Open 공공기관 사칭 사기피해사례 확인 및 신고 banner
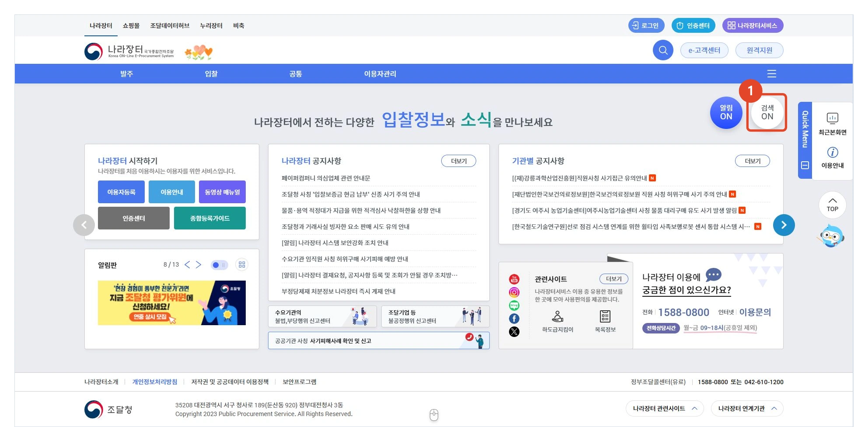The image size is (868, 427). [379, 340]
